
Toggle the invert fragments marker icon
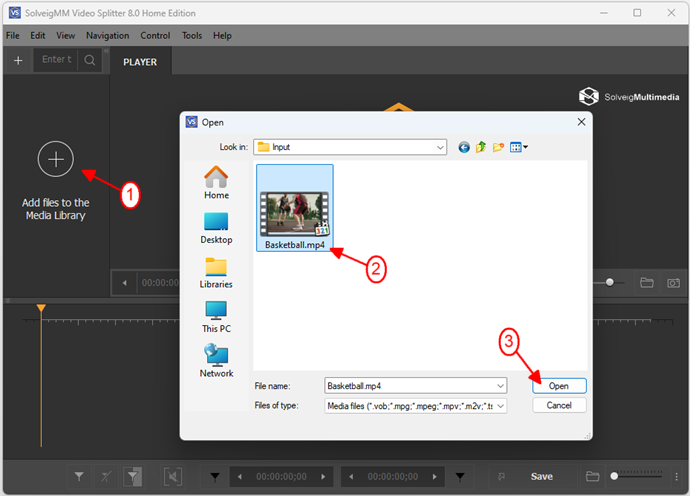133,476
